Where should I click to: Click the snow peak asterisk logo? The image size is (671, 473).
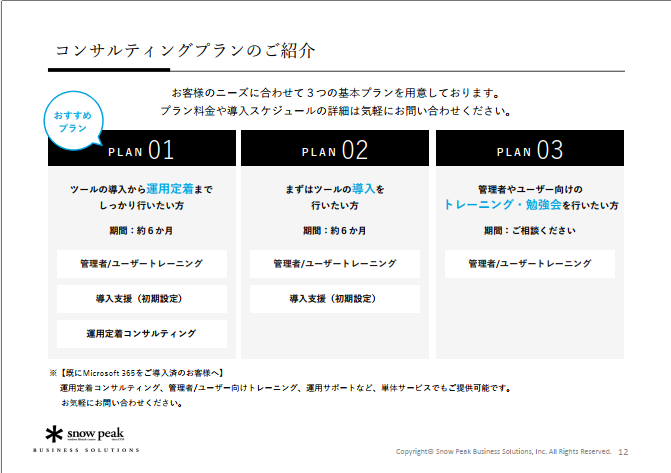pos(54,434)
